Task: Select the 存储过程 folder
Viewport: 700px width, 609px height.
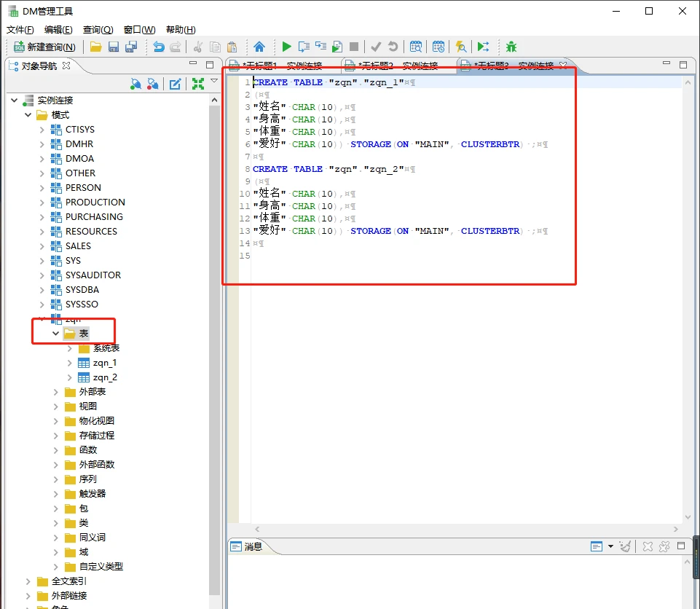Action: [96, 436]
